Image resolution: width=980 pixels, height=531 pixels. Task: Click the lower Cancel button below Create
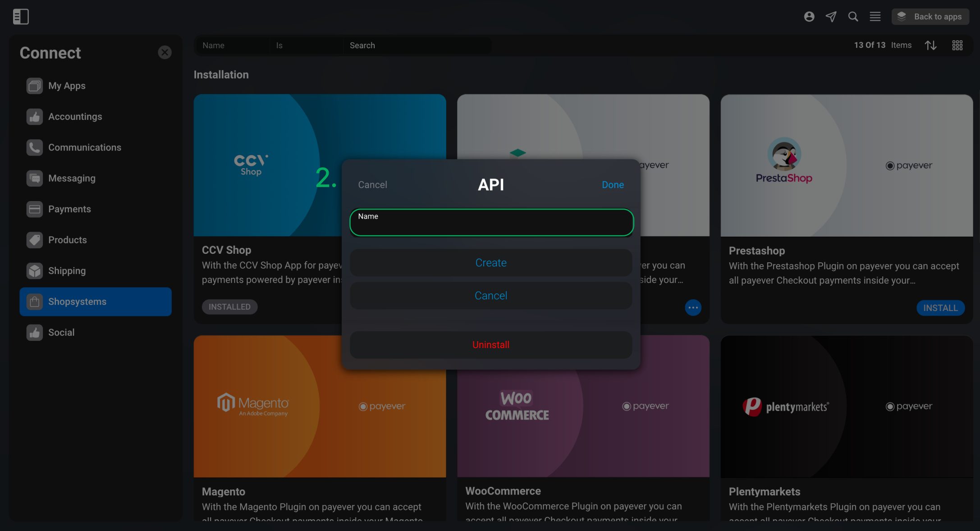point(491,296)
